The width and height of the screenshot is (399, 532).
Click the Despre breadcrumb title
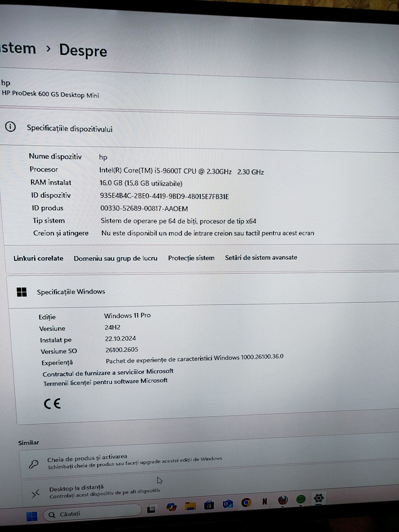(83, 51)
